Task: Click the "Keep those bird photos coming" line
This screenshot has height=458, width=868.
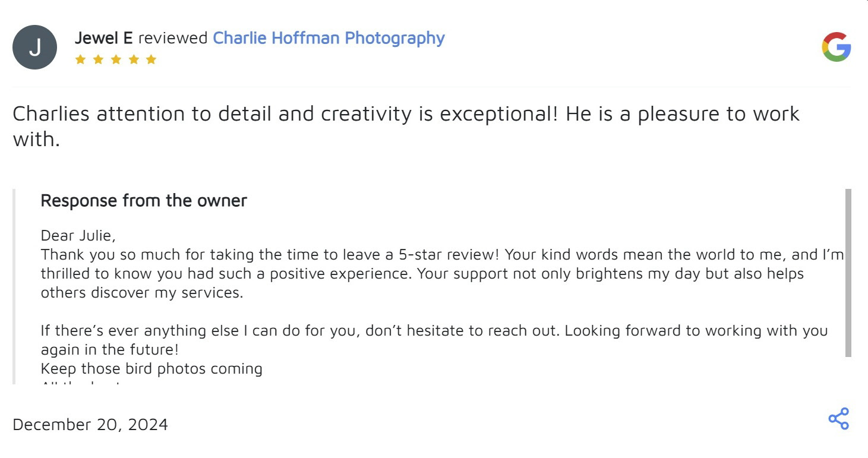Action: 151,369
